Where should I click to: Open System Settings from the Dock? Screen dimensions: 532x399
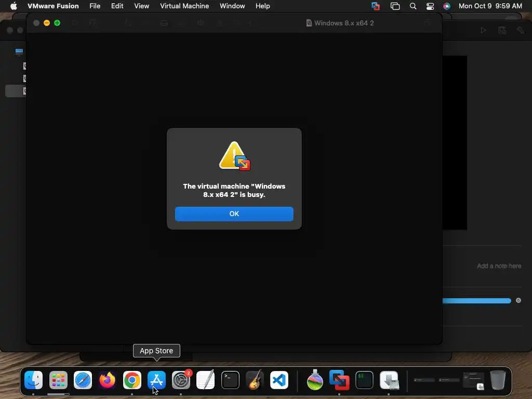coord(181,380)
